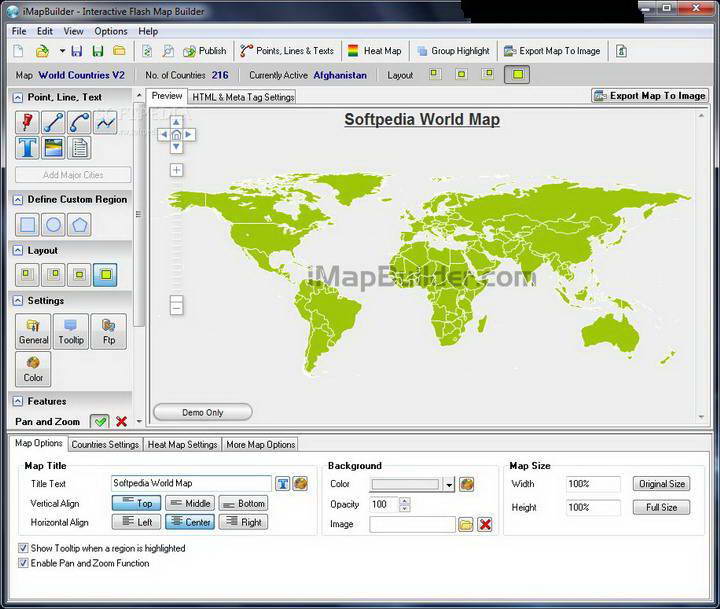The image size is (720, 609).
Task: Click the Width input field
Action: (x=593, y=484)
